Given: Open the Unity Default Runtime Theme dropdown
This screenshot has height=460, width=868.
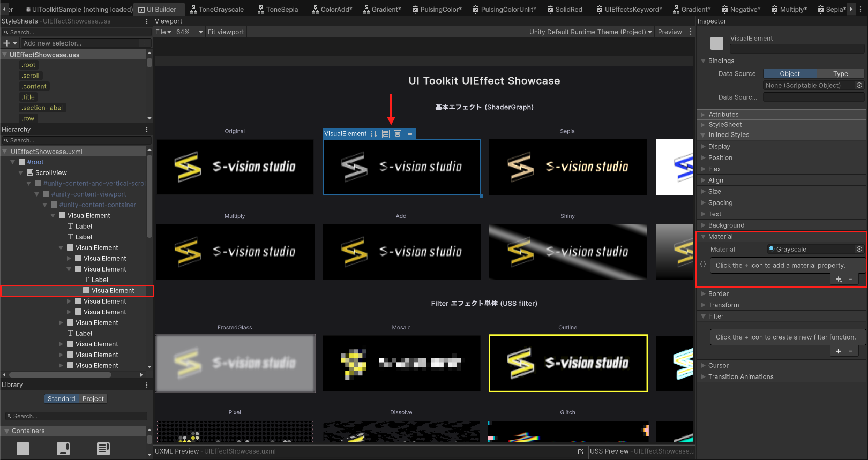Looking at the screenshot, I should pyautogui.click(x=590, y=32).
